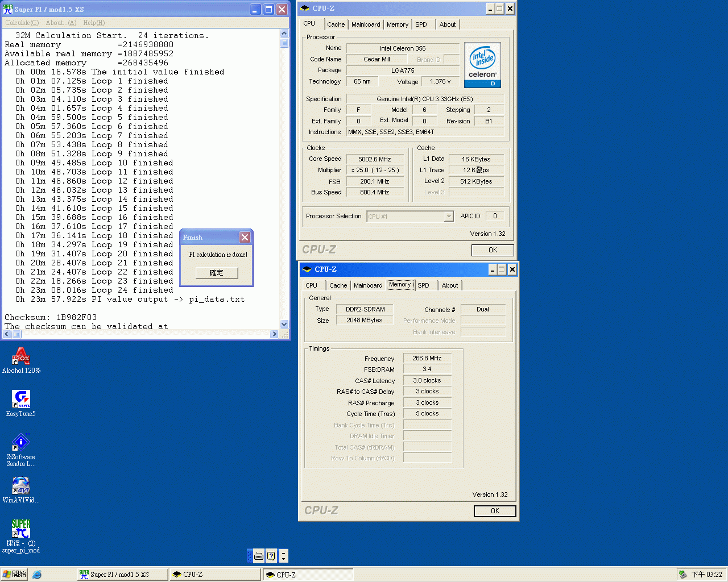The width and height of the screenshot is (728, 582).
Task: Click the lower CPU-Z window title icon
Action: [x=307, y=269]
